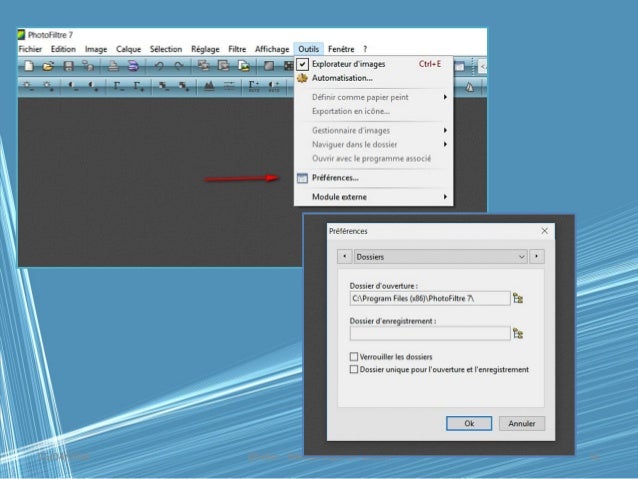Image resolution: width=638 pixels, height=479 pixels.
Task: Open the Dossiers dropdown in Préférences
Action: tap(441, 257)
